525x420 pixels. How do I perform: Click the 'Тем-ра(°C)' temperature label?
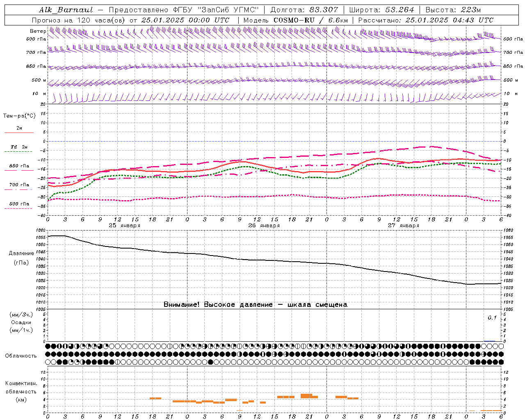[x=19, y=116]
